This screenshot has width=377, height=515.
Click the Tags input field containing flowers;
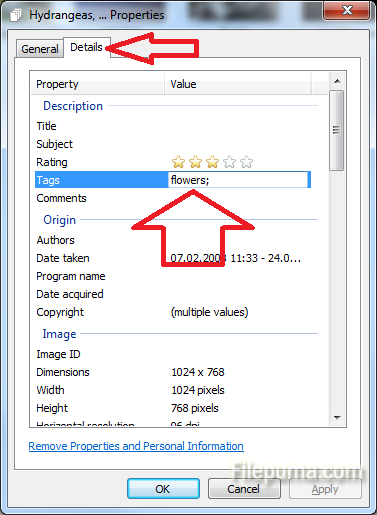(238, 180)
